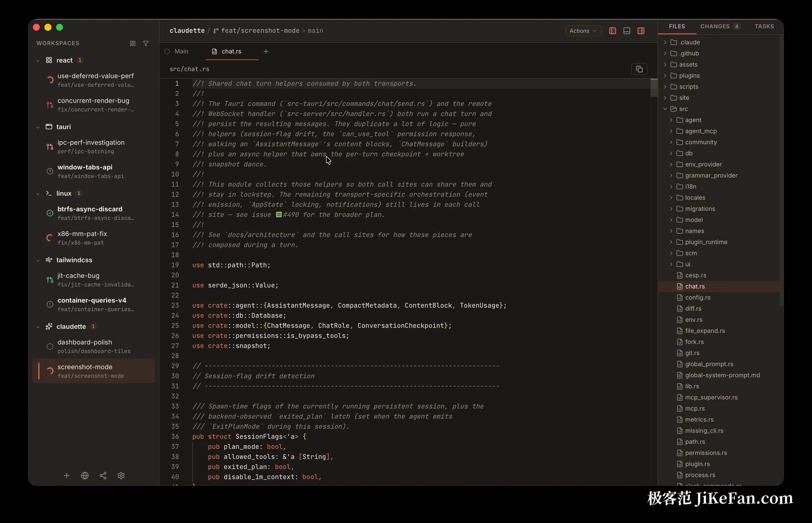Click the tailwindcss project wind icon
Screen dimensions: 812x523
[x=49, y=260]
